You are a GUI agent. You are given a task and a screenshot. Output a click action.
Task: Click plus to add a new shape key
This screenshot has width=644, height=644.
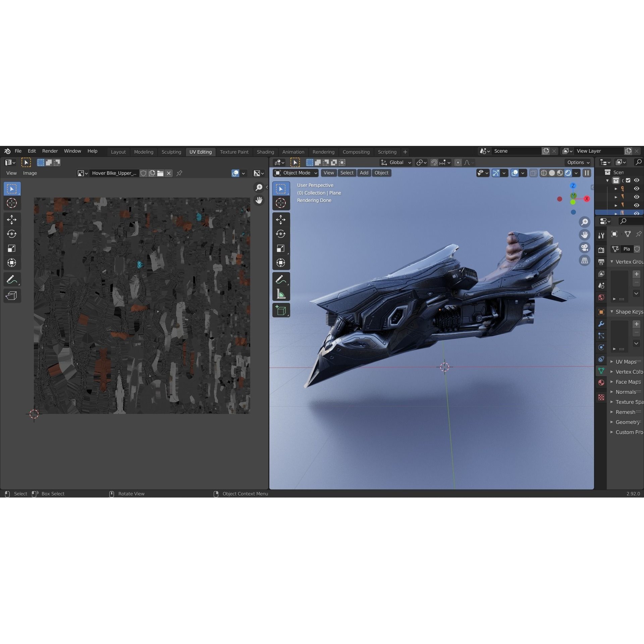click(637, 324)
